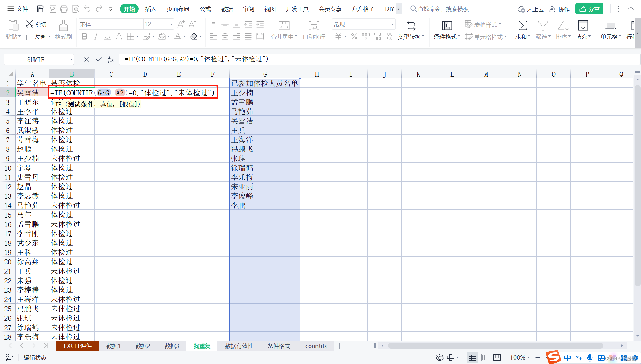Click the Type Conversion (类型转换) icon

click(411, 25)
